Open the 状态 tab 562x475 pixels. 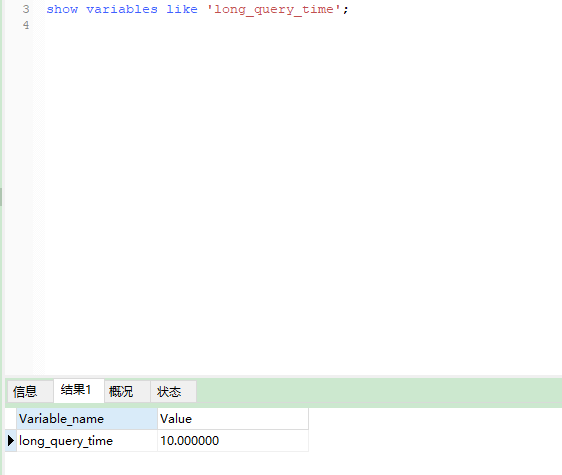pyautogui.click(x=173, y=391)
